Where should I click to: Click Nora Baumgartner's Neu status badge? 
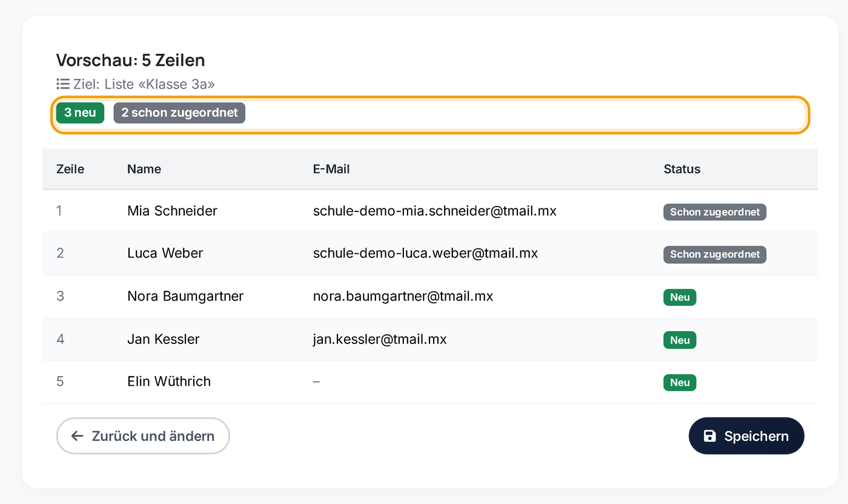680,297
